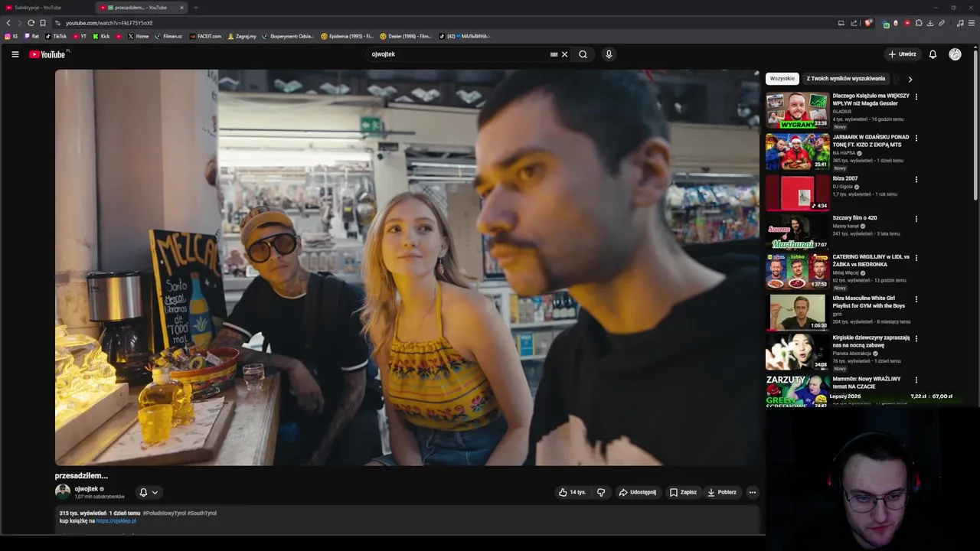Open Zagraj.my bookmark
The width and height of the screenshot is (980, 551).
click(x=242, y=36)
